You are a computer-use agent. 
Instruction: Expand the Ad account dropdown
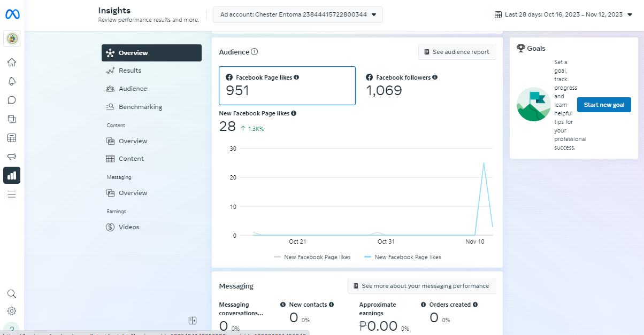pos(297,14)
